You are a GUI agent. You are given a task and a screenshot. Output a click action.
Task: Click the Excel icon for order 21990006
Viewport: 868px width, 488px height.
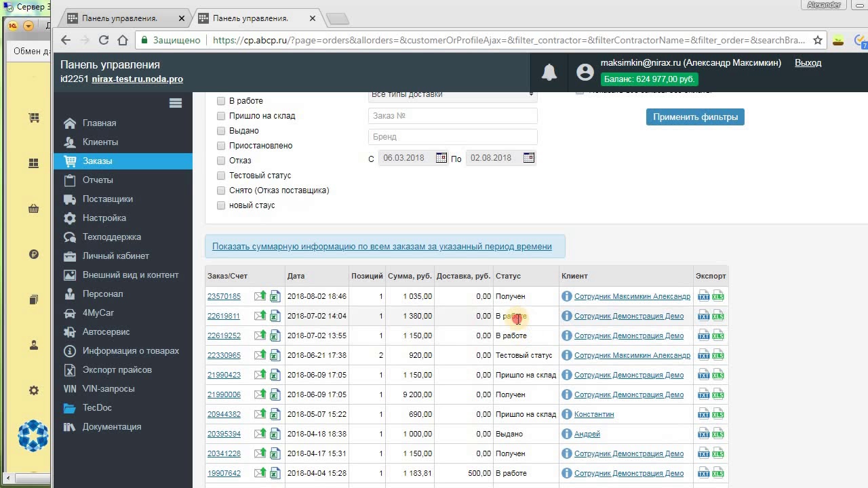(x=275, y=394)
